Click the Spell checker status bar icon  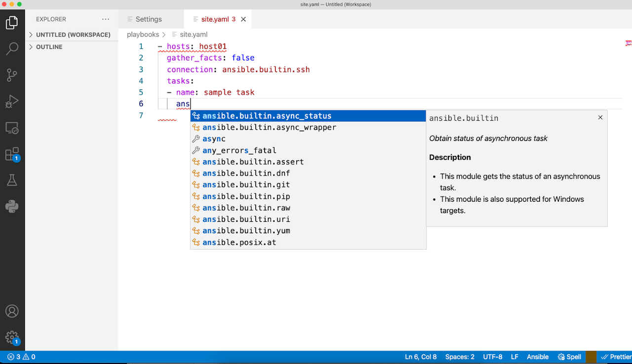pyautogui.click(x=569, y=357)
